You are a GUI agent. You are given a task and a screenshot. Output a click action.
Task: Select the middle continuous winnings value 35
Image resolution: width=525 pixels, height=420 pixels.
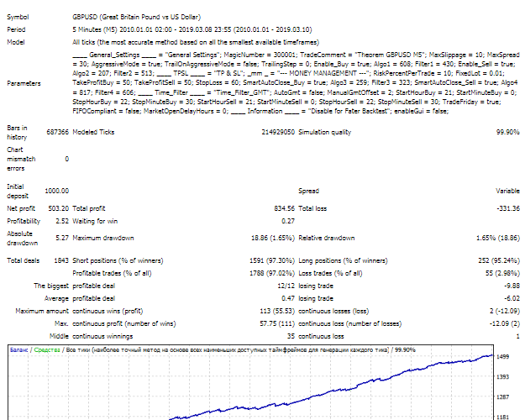(291, 336)
